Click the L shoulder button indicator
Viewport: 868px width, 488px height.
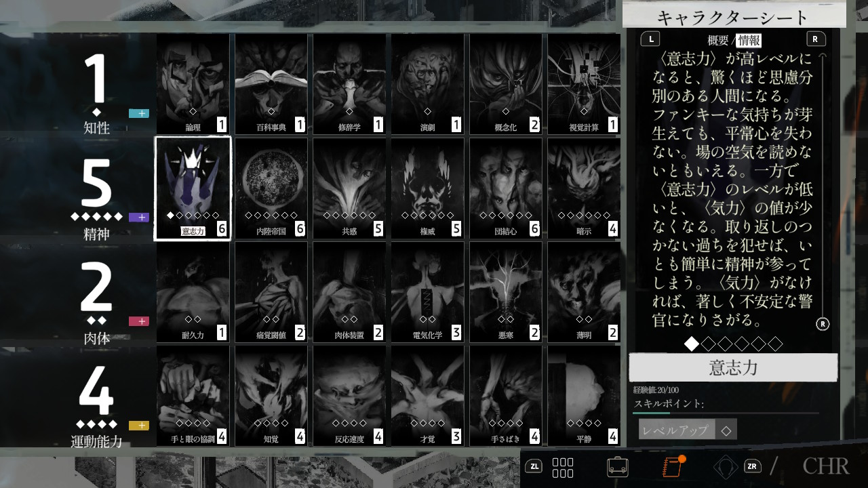point(650,39)
